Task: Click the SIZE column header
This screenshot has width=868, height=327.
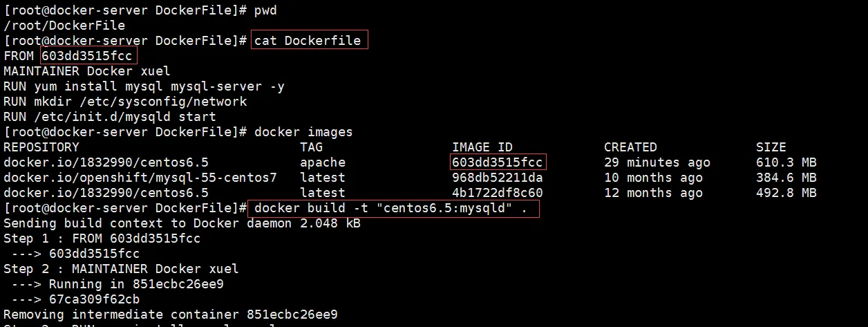Action: point(771,147)
